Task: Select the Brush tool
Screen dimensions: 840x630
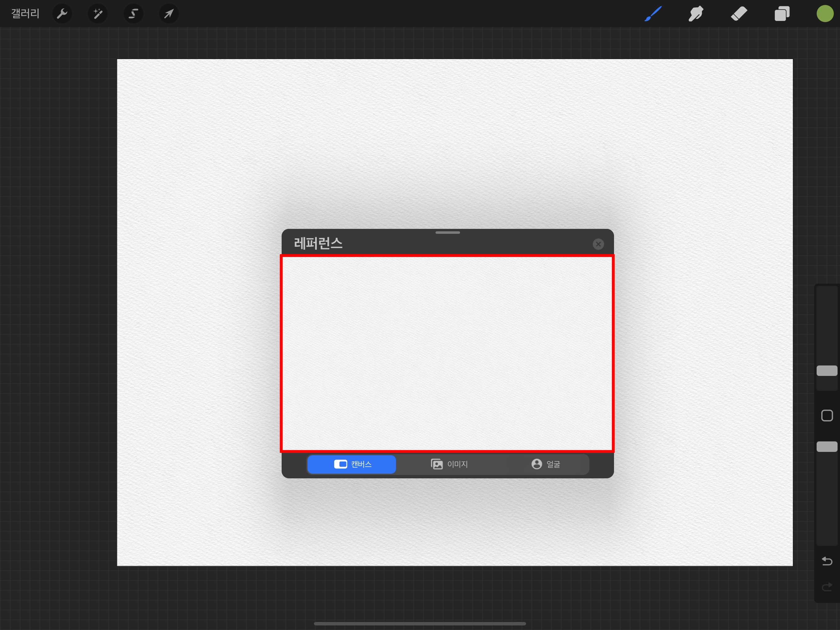Action: click(x=653, y=14)
